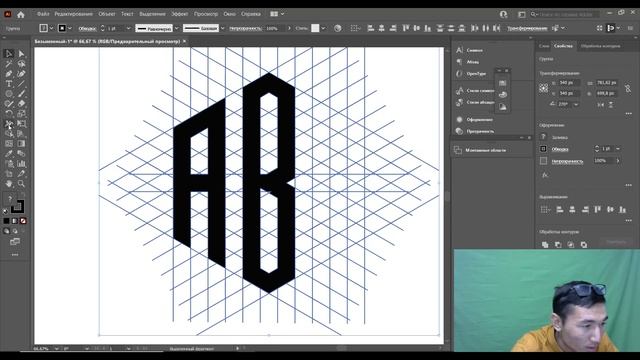Viewport: 640px width, 360px height.
Task: Close the Безымянный-1 document tab
Action: coord(184,41)
